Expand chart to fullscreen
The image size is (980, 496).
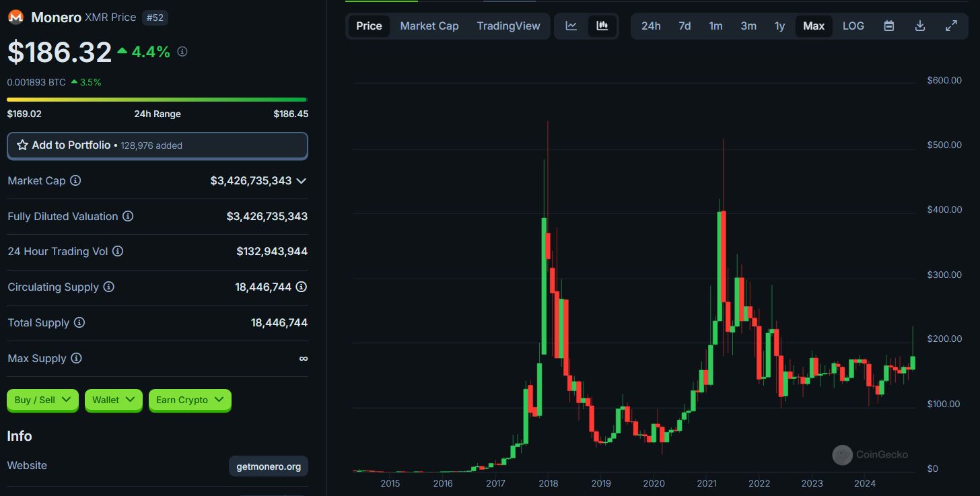click(951, 26)
